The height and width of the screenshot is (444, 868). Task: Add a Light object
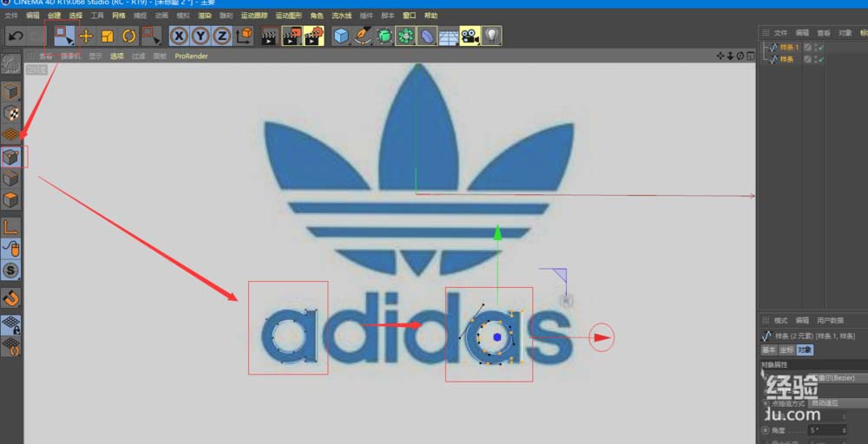pos(491,36)
